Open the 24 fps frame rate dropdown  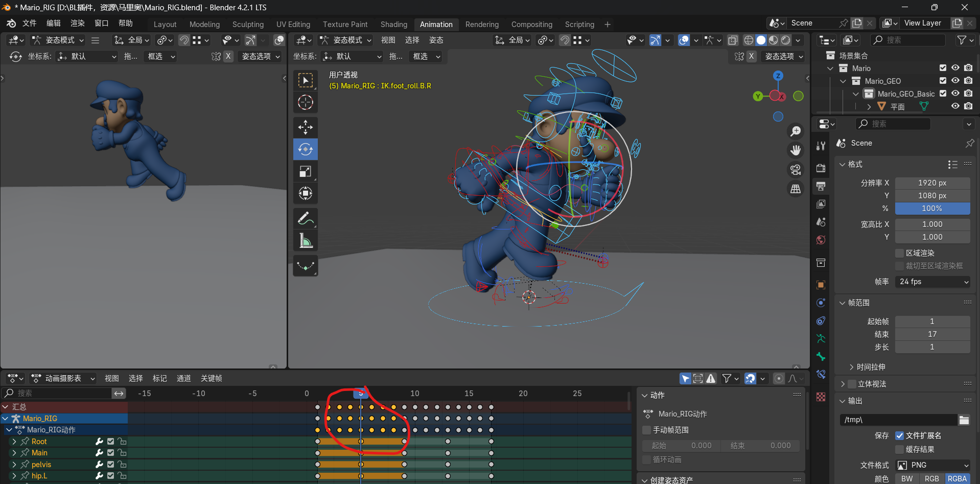(x=932, y=282)
